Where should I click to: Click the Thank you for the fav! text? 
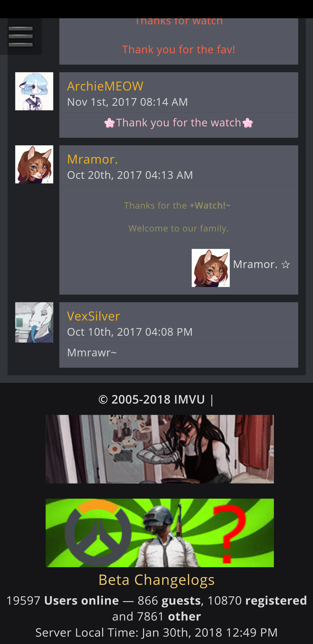click(x=179, y=50)
